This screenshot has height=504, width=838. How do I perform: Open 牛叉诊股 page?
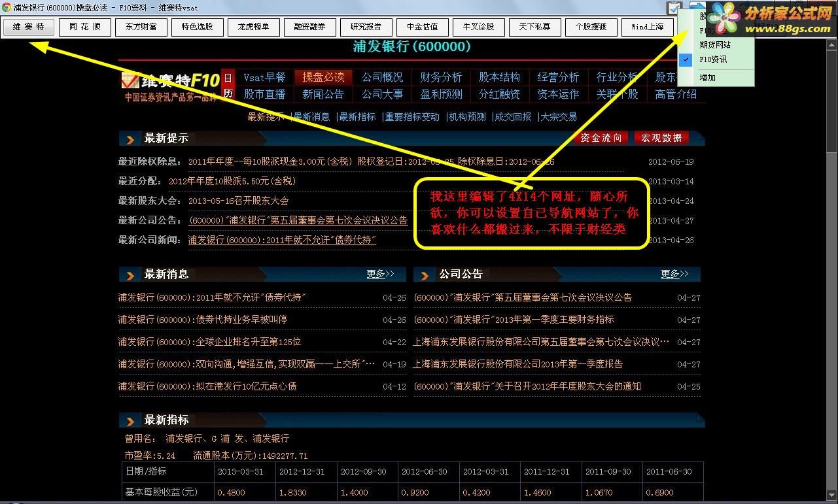[x=479, y=27]
